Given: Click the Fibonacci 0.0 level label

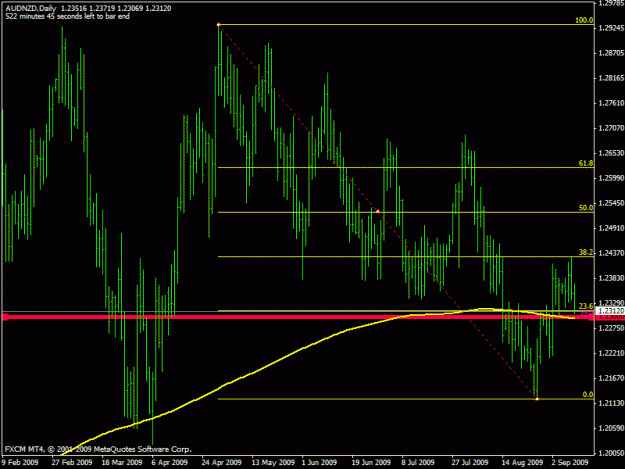Looking at the screenshot, I should click(x=588, y=394).
